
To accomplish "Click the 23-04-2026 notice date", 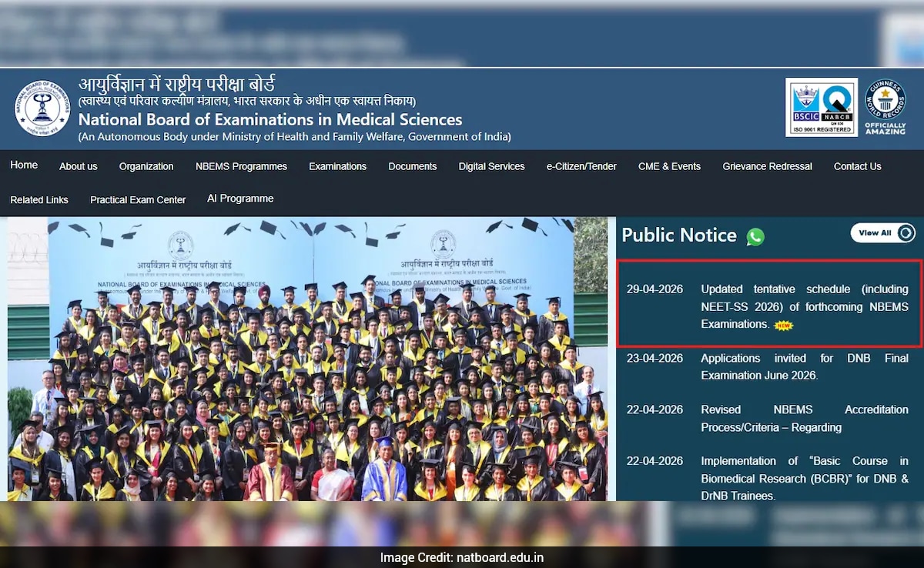I will point(654,358).
